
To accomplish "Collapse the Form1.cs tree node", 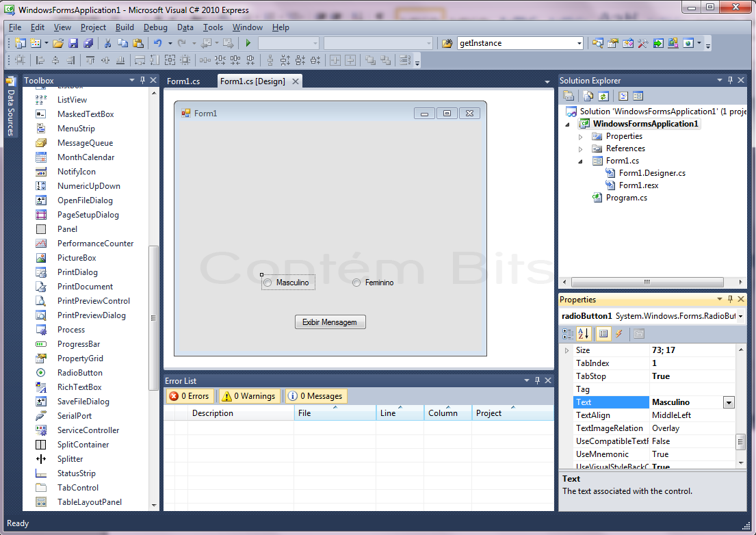I will (580, 161).
